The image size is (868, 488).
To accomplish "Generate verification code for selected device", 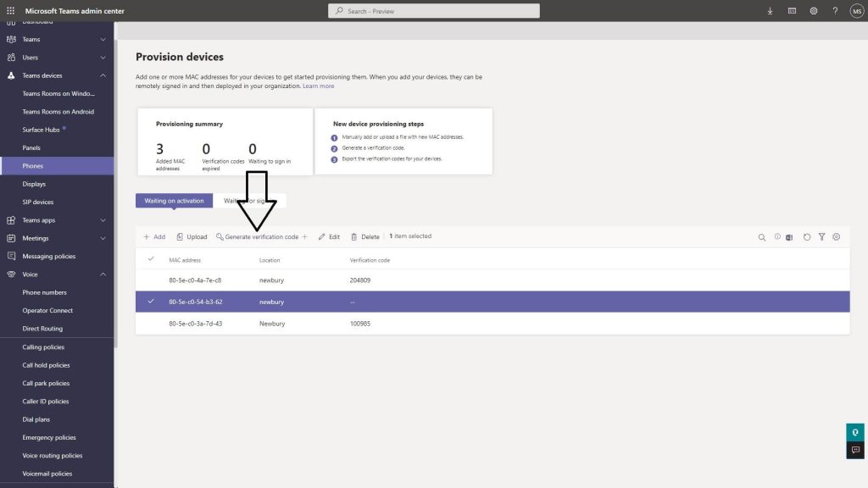I will (x=259, y=236).
